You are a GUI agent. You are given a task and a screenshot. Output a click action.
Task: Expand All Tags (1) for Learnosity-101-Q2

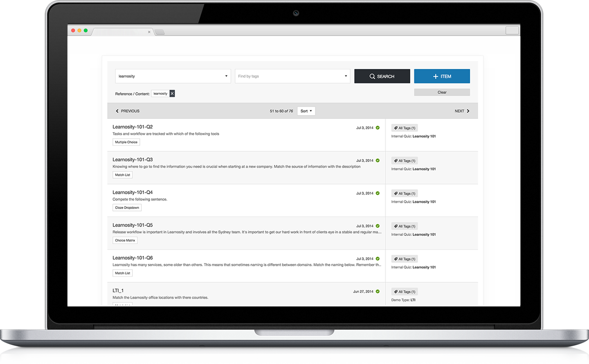point(405,128)
